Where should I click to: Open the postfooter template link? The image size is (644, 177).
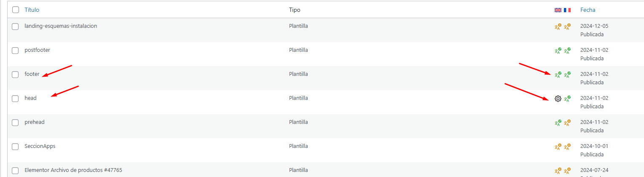coord(38,50)
